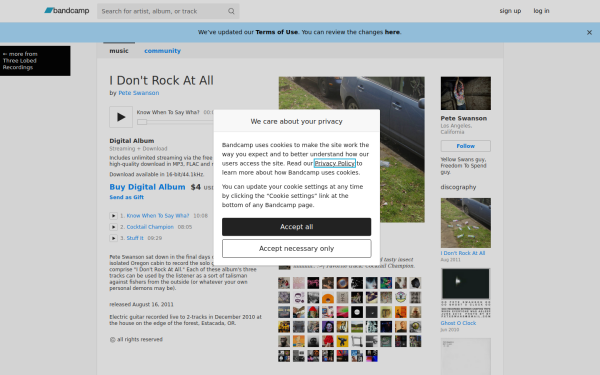The width and height of the screenshot is (600, 375).
Task: Play track 3 Stuff It
Action: coord(113,238)
